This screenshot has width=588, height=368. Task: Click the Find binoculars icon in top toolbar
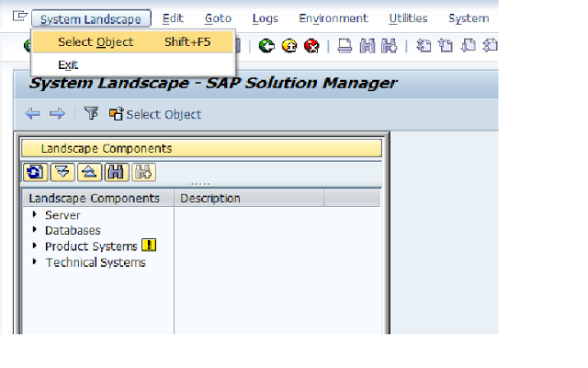(x=367, y=46)
